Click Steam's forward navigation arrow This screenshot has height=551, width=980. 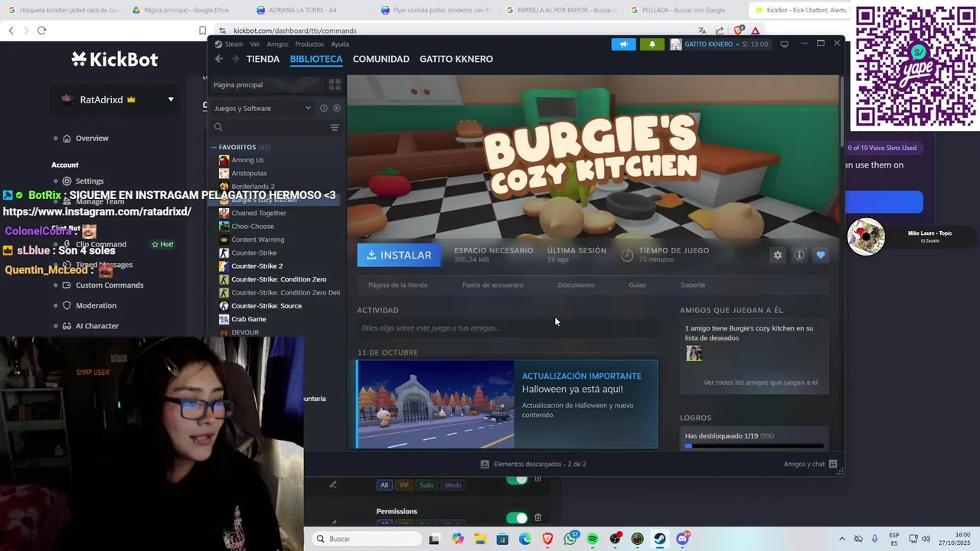235,59
